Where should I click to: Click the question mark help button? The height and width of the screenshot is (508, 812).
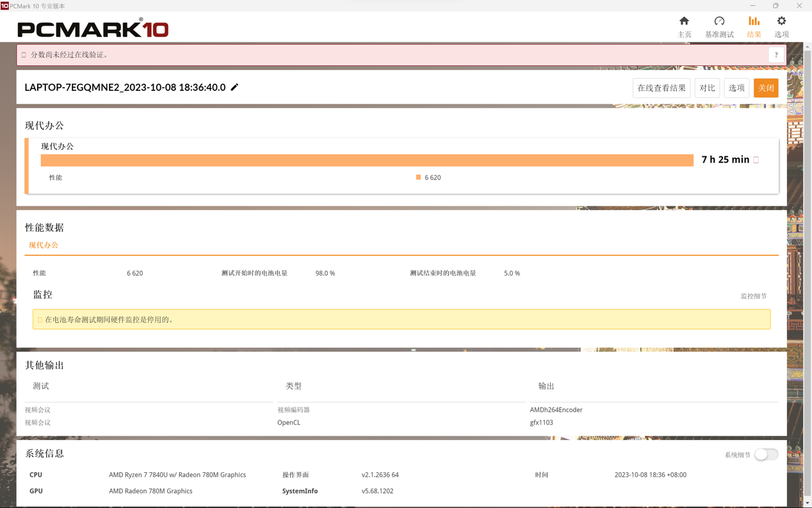(x=776, y=55)
